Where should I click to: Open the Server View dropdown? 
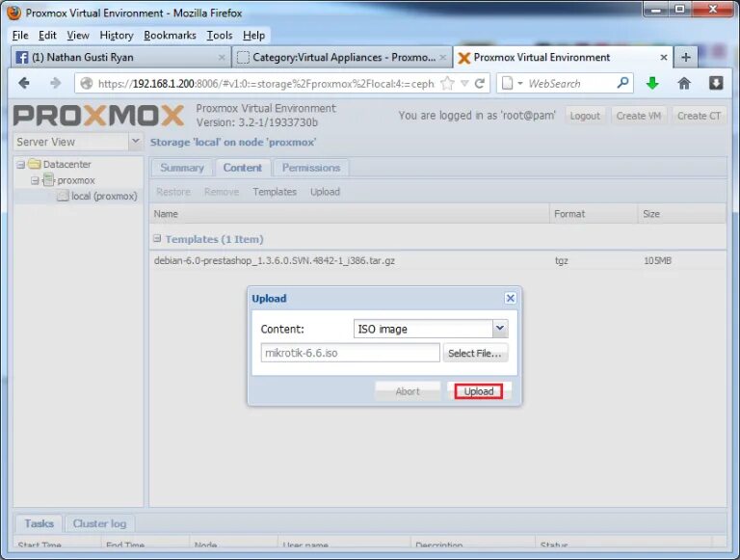(135, 141)
